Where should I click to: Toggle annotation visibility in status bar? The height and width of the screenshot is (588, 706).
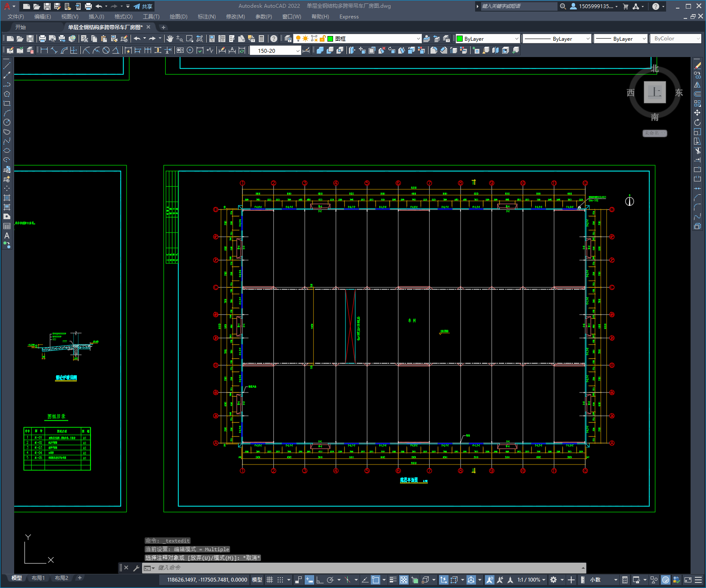[490, 580]
